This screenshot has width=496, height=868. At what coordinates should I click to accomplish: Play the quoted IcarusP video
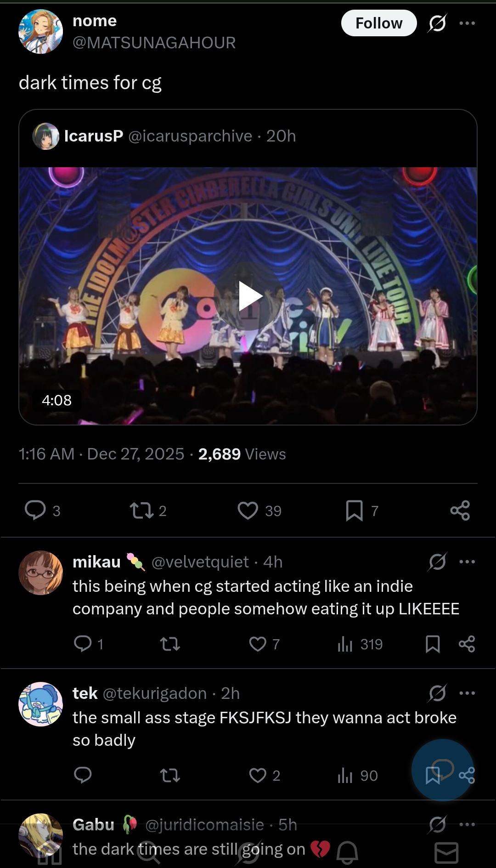pos(248,296)
